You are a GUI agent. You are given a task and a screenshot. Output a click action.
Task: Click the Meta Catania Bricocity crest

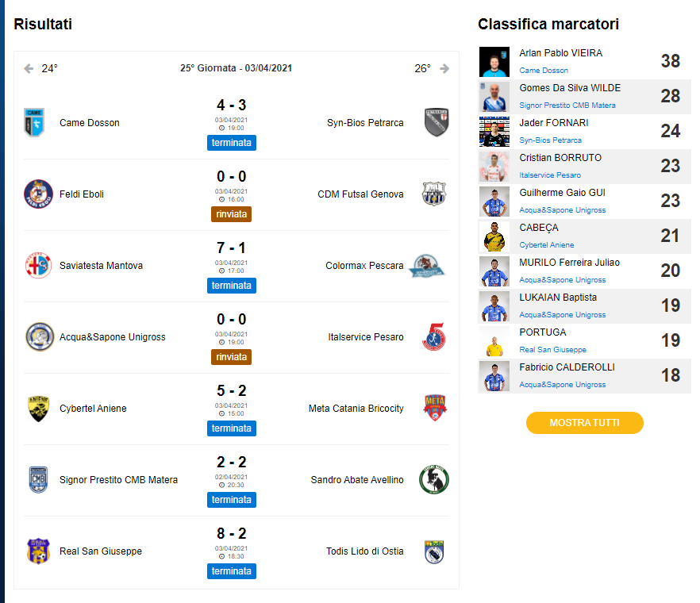click(x=435, y=408)
